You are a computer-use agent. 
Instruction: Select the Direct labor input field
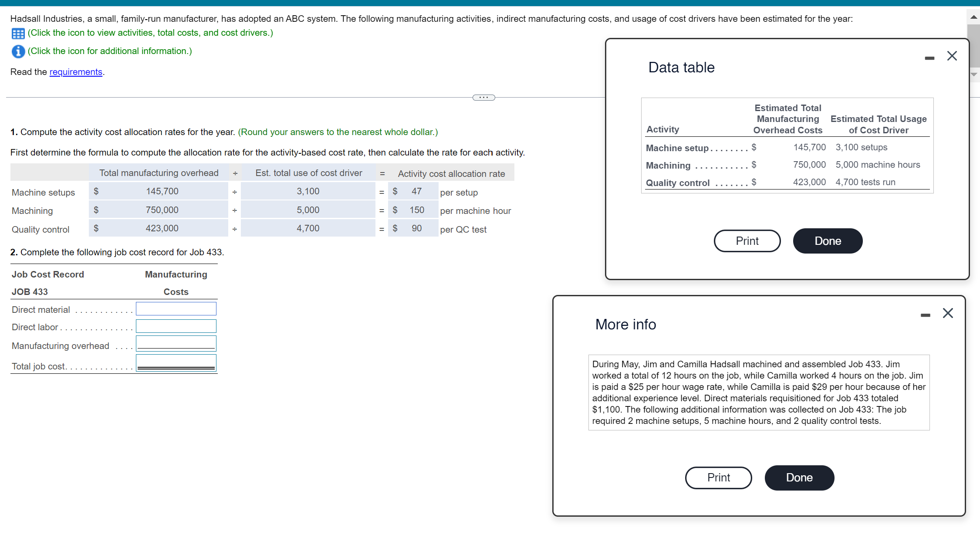176,326
